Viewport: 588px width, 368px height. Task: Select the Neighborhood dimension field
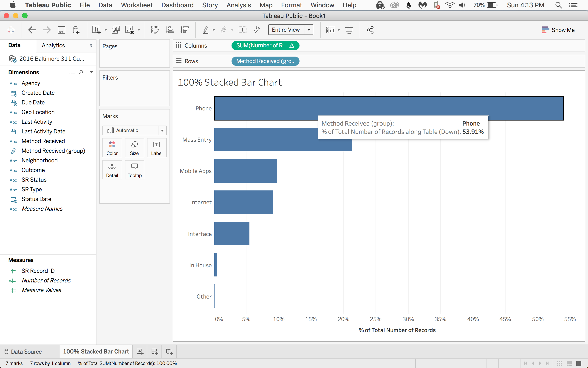tap(40, 160)
